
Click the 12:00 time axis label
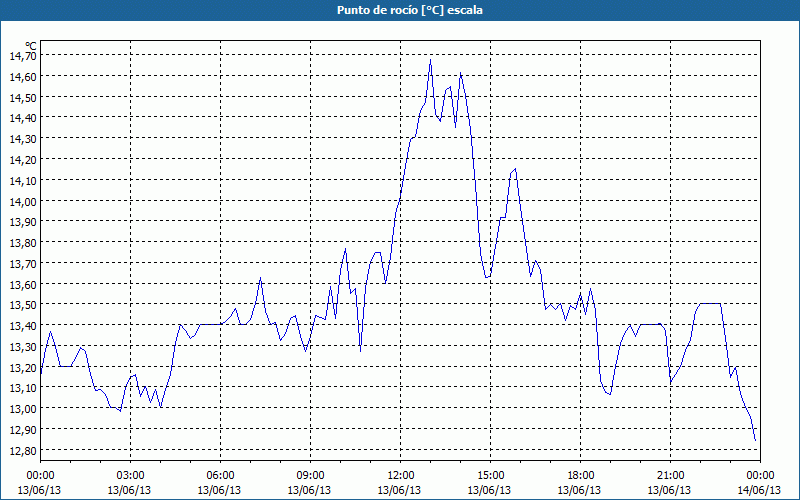point(401,476)
